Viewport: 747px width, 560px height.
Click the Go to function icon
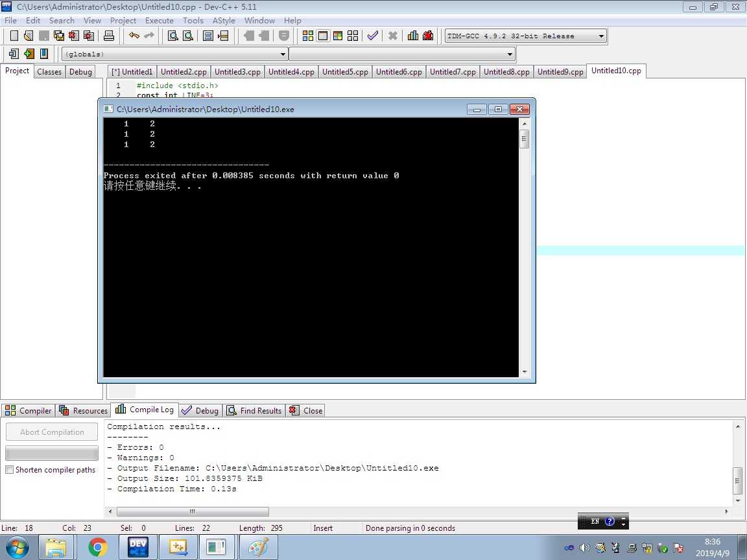click(x=208, y=36)
